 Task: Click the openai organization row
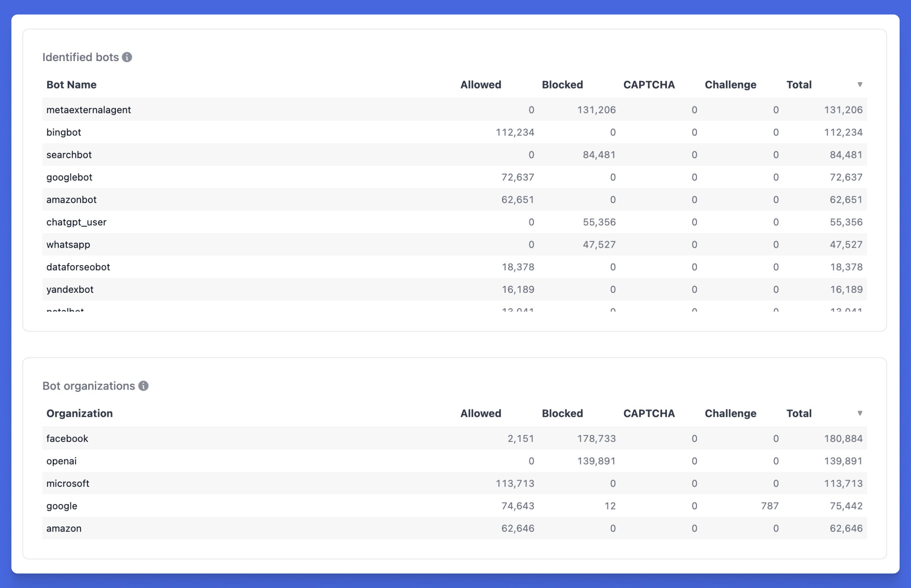61,461
